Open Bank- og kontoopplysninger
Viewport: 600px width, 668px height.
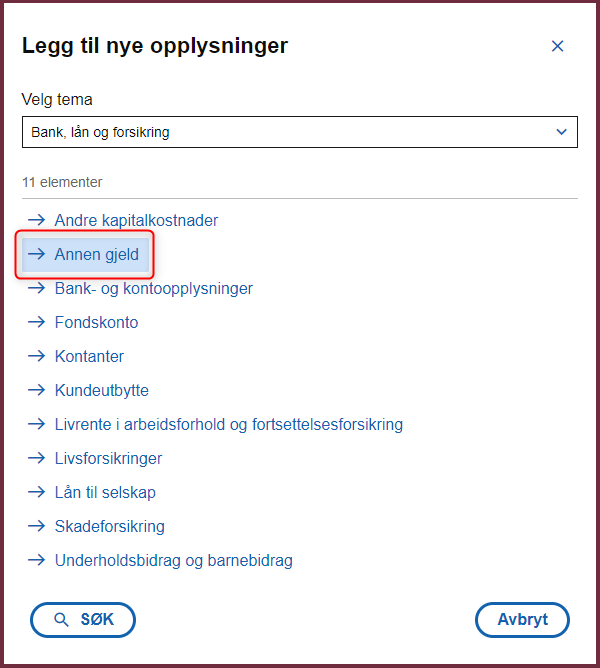(x=153, y=288)
